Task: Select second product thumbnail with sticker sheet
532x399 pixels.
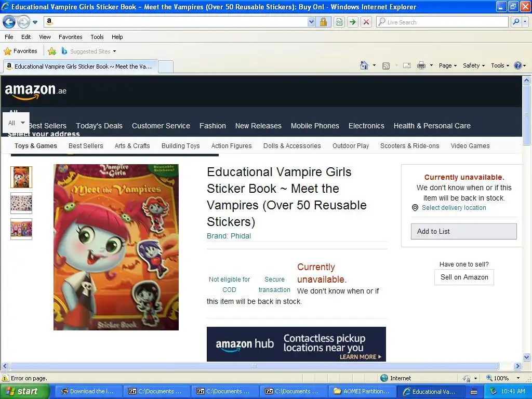Action: click(21, 203)
